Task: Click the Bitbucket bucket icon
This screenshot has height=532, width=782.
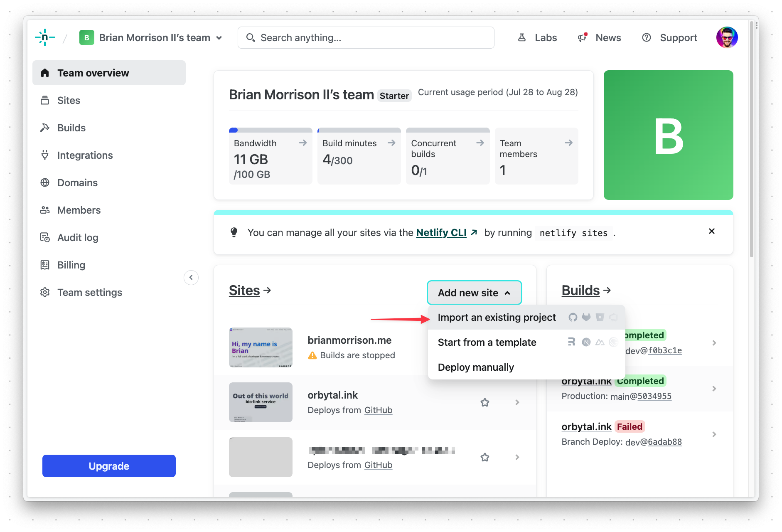Action: (x=600, y=318)
